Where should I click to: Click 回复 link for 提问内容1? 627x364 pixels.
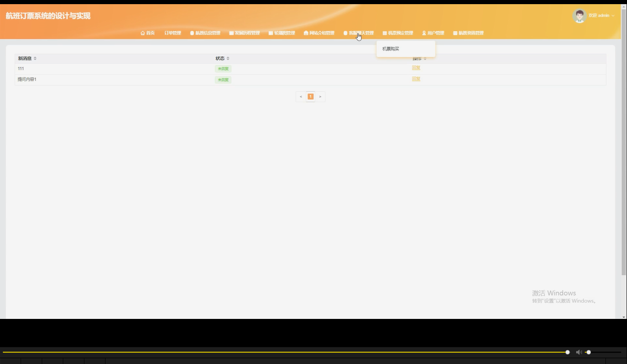tap(416, 79)
